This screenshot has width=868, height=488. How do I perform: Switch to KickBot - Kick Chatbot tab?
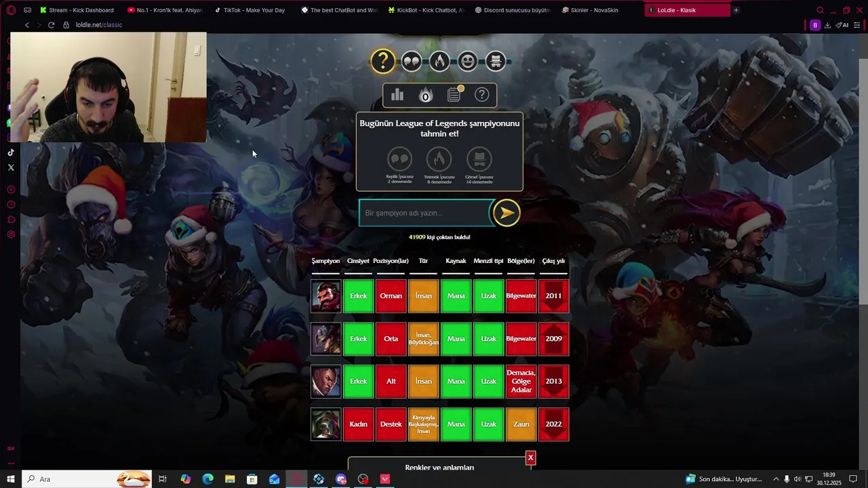(426, 10)
